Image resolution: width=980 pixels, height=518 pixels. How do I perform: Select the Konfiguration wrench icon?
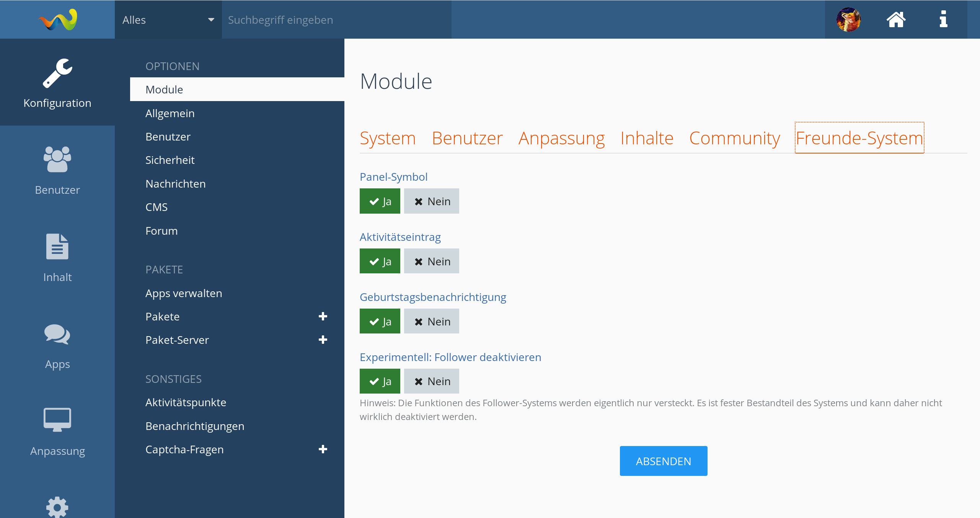coord(57,74)
